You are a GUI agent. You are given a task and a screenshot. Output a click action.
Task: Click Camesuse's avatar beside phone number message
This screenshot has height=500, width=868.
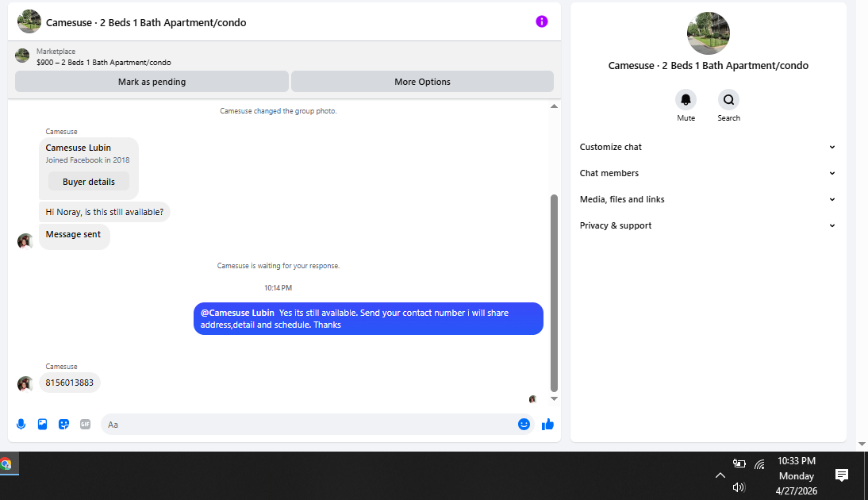(25, 383)
